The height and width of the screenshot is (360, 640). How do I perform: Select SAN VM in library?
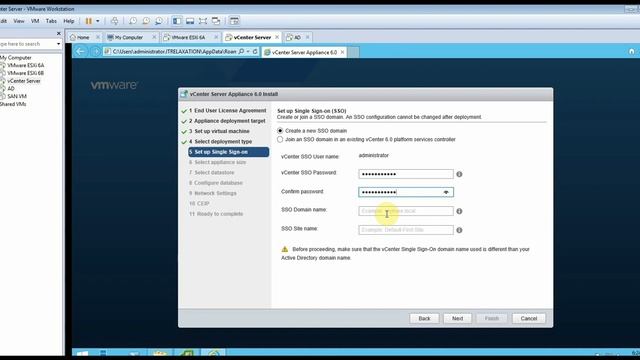click(x=17, y=96)
